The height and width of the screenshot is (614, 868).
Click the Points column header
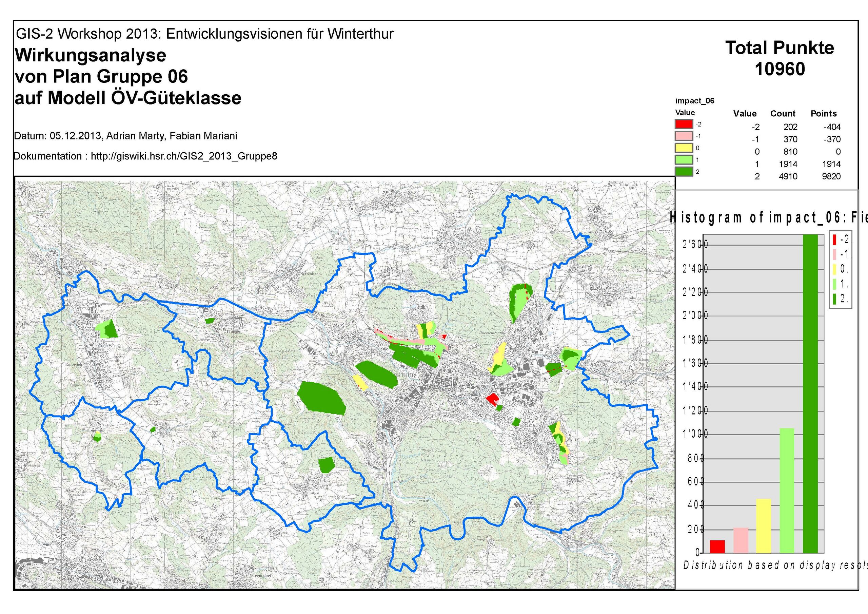(823, 114)
